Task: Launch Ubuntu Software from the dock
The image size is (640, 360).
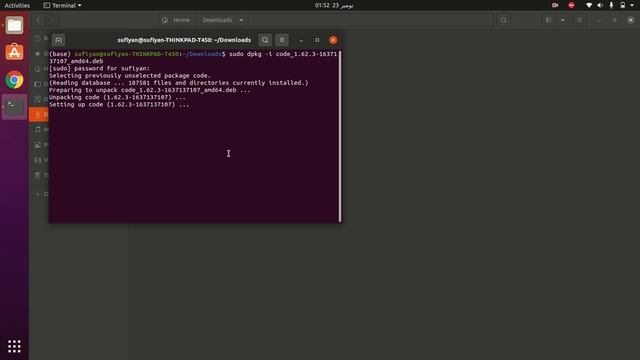Action: click(14, 52)
